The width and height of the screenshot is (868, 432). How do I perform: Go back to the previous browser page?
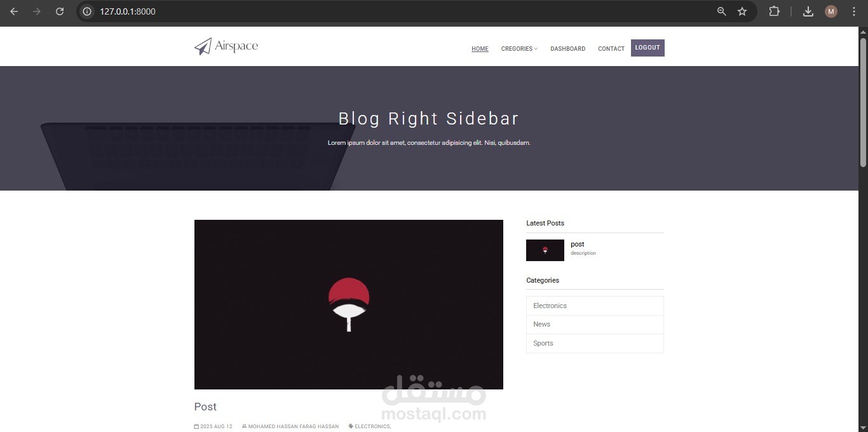(x=14, y=11)
